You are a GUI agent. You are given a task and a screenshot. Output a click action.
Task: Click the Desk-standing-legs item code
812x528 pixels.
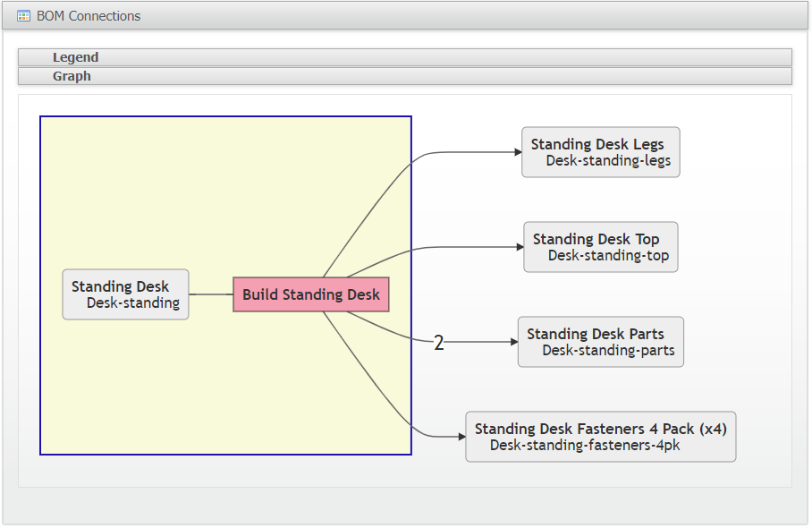601,161
